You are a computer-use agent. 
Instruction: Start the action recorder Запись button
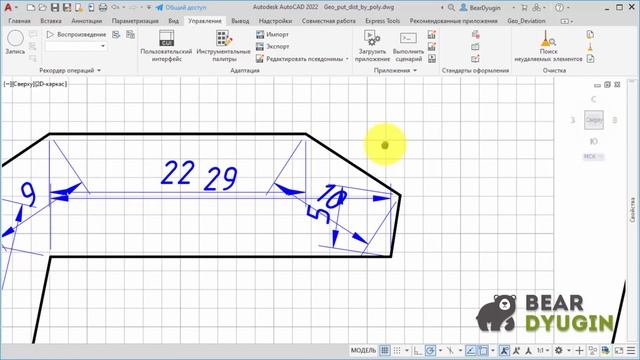coord(15,43)
